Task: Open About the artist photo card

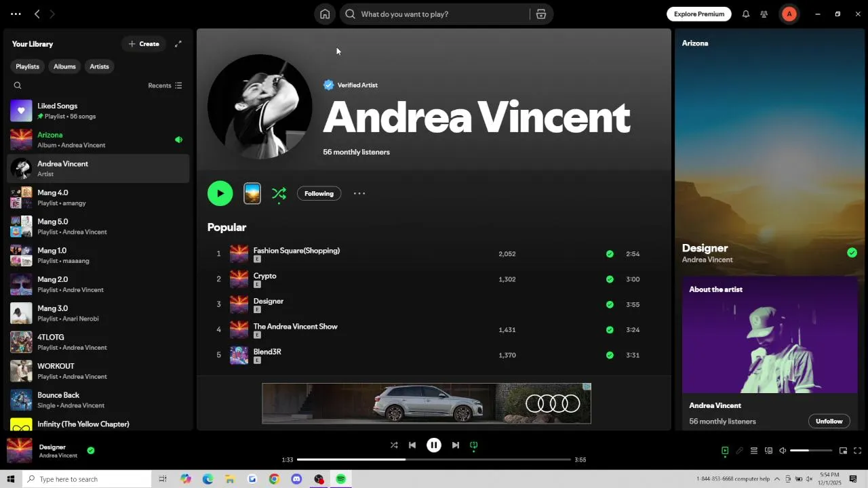Action: pos(770,335)
